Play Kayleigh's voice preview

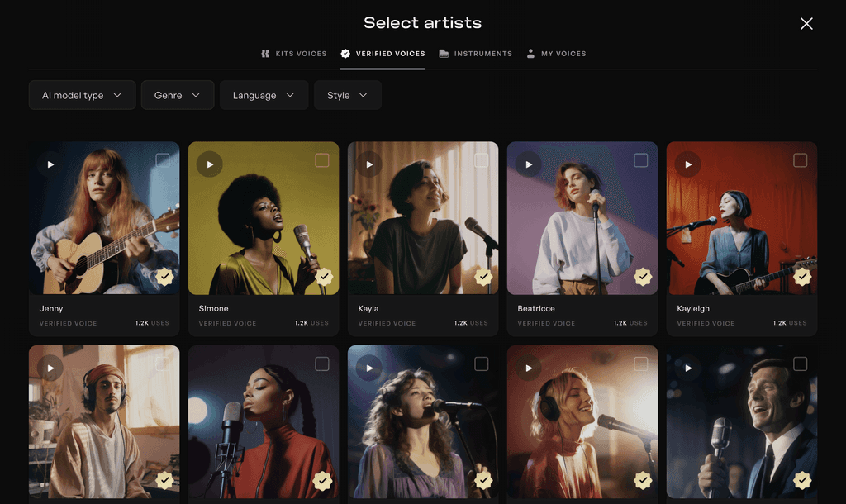[687, 164]
